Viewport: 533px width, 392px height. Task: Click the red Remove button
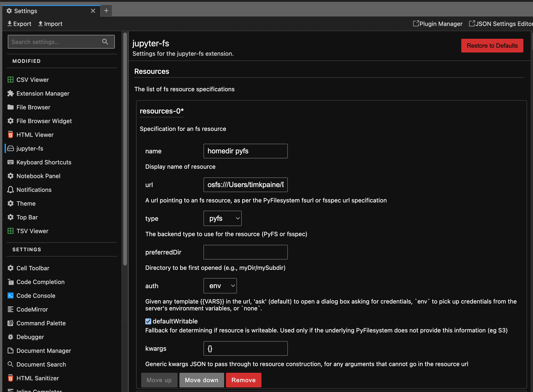[x=243, y=380]
